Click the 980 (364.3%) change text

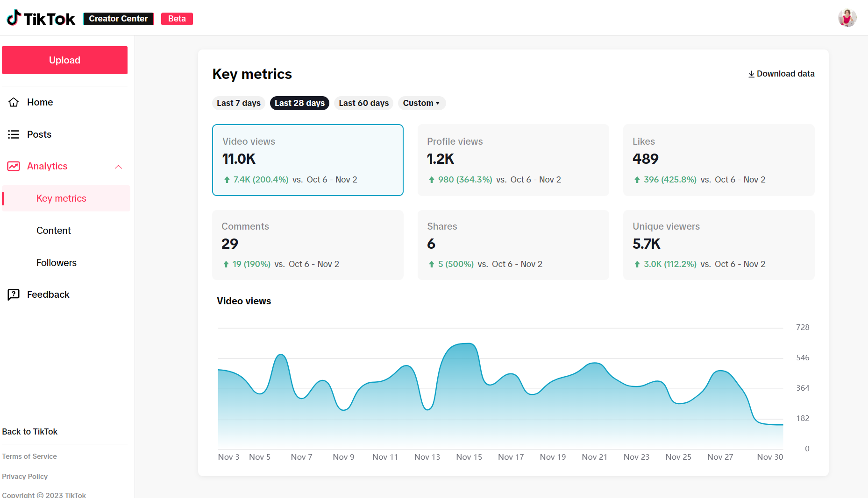[465, 180]
